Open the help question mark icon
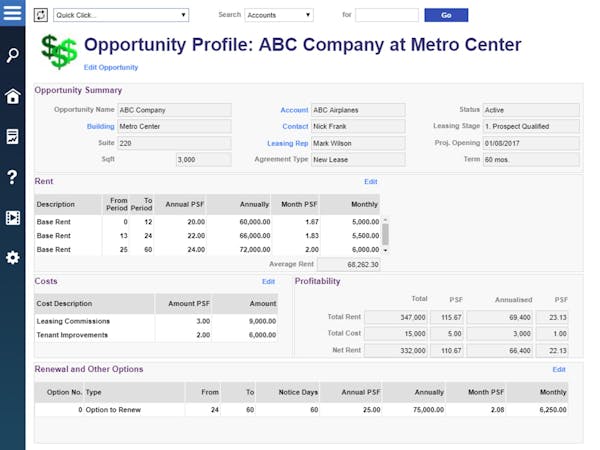Screen dimensions: 600x450 (12, 177)
